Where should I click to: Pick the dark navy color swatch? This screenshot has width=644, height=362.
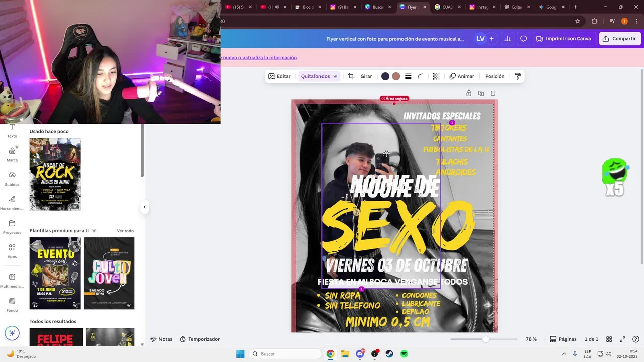pyautogui.click(x=385, y=76)
